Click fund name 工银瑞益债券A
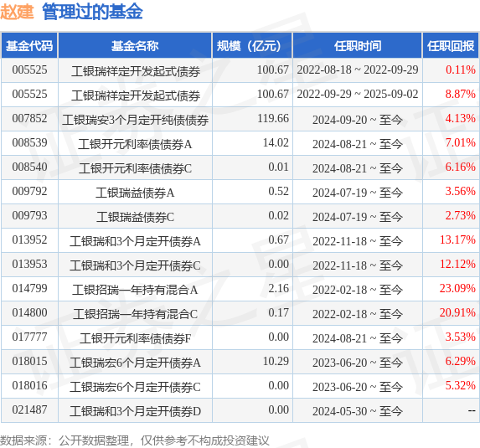480x448 pixels. [x=135, y=193]
